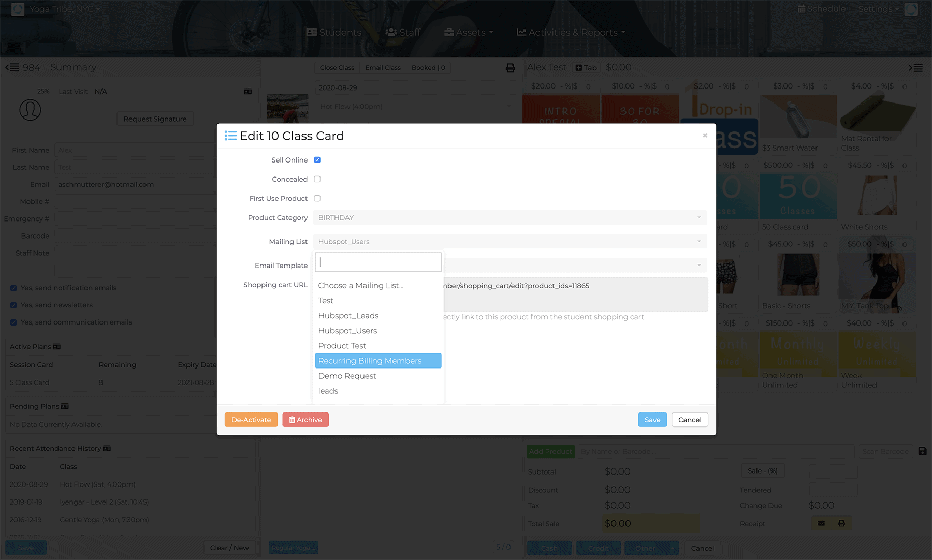The image size is (932, 560).
Task: Check the First Use Product option
Action: tap(317, 198)
